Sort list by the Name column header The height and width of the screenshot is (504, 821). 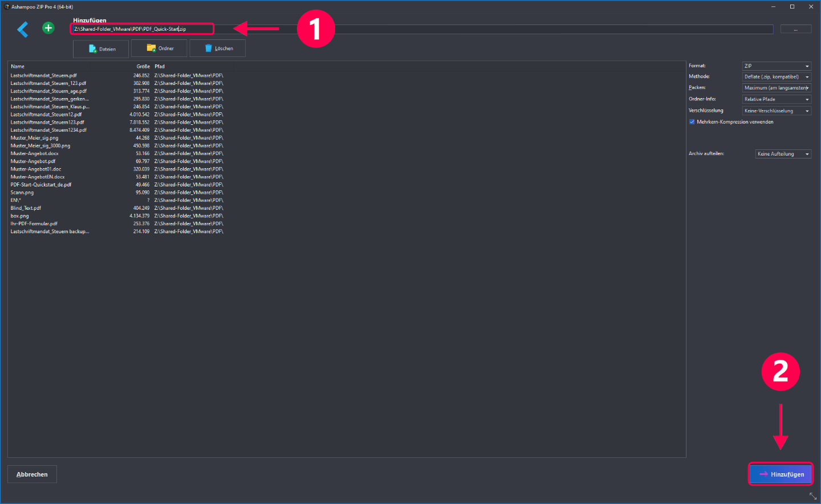pyautogui.click(x=18, y=67)
